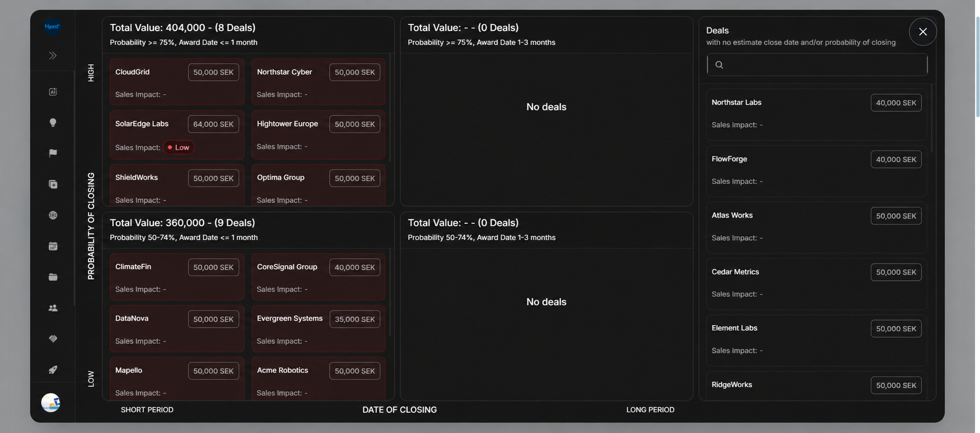Click the 35,000 SEK value on Evergreen Systems
The height and width of the screenshot is (433, 980).
[x=355, y=319]
